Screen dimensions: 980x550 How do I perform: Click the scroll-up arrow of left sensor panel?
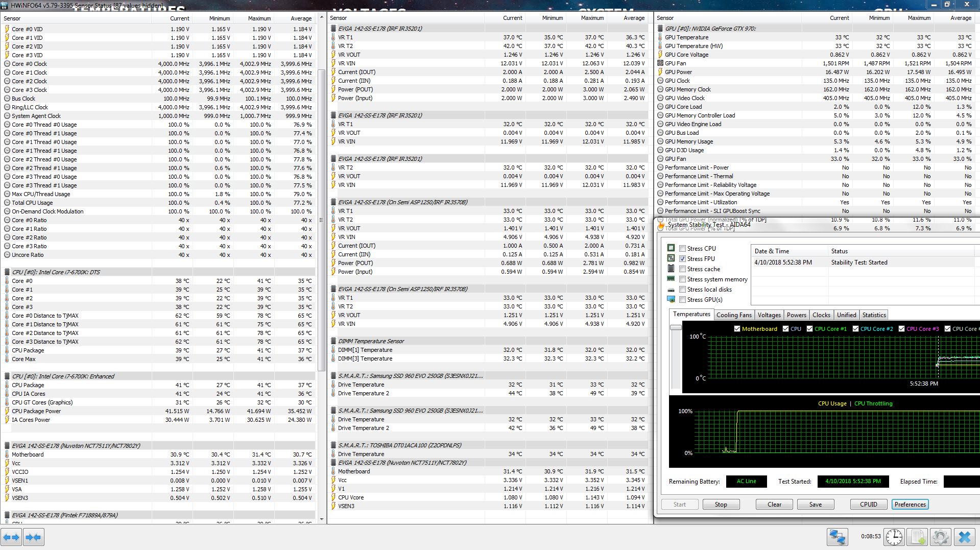pyautogui.click(x=321, y=17)
